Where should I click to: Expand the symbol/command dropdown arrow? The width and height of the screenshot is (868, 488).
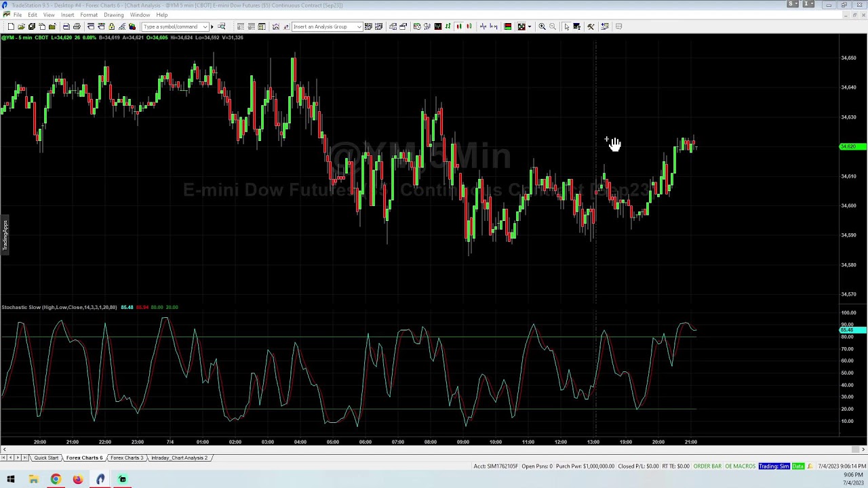(205, 26)
